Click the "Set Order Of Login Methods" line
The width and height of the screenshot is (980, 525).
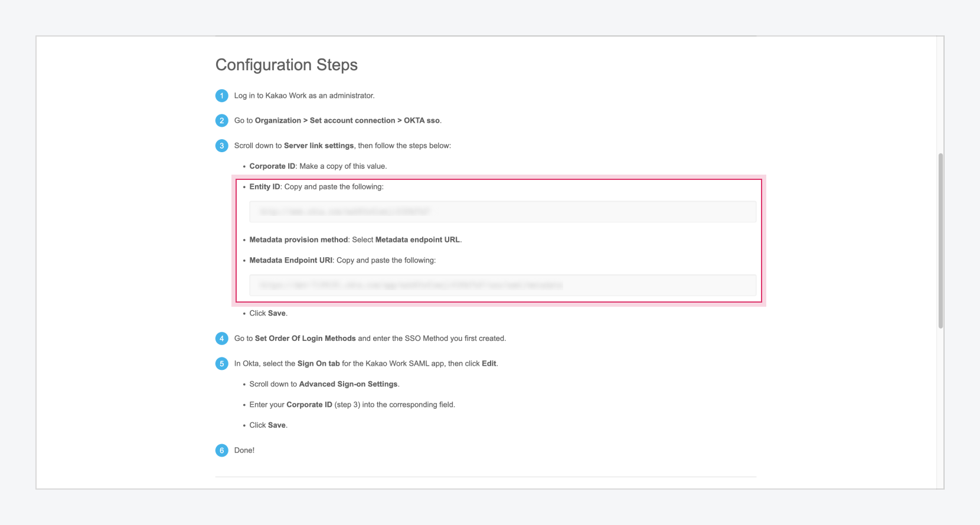pos(370,339)
